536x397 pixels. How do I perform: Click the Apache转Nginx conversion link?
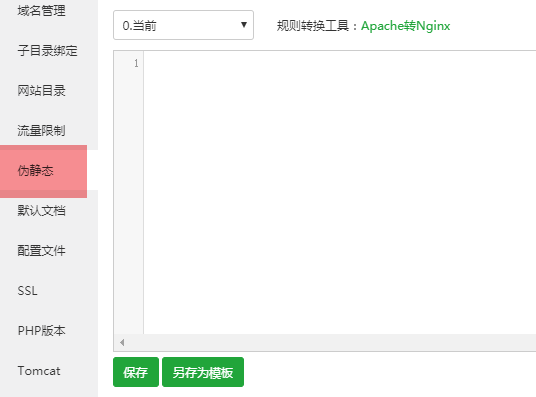pos(405,26)
